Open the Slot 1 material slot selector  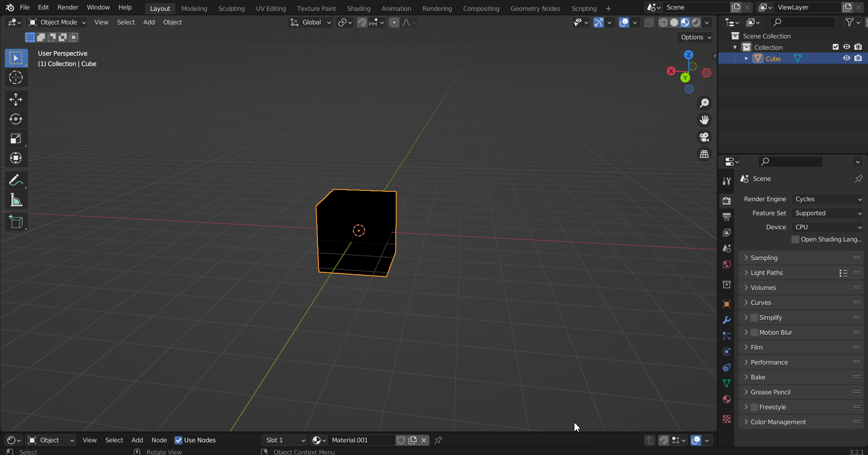point(284,440)
